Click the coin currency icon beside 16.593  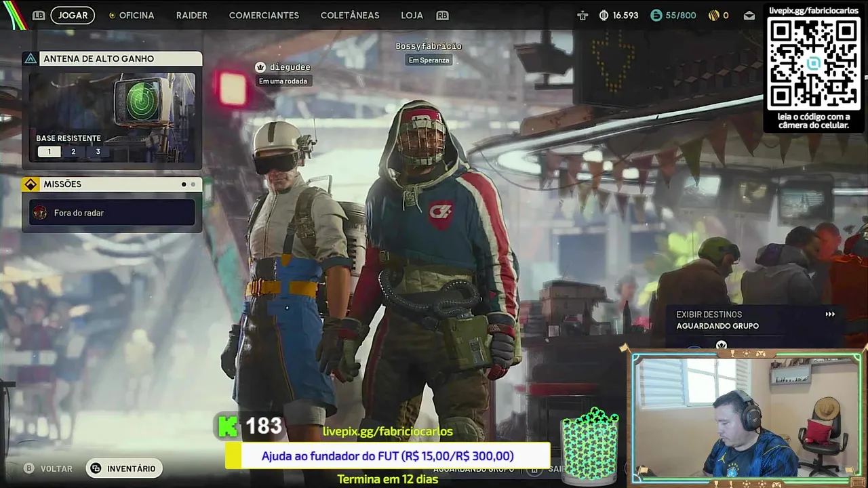pos(604,15)
